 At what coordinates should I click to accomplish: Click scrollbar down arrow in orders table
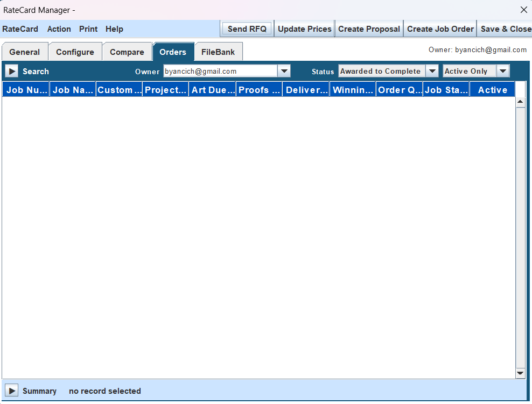click(x=520, y=373)
